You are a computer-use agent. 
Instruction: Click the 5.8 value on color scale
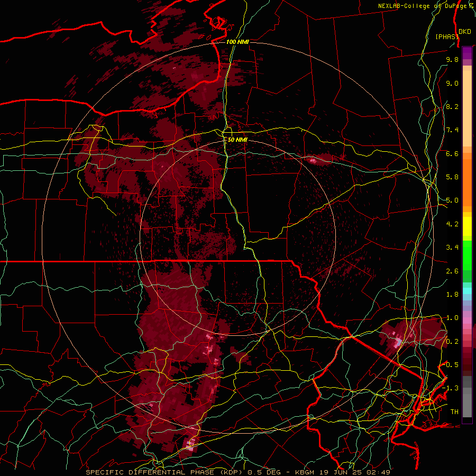click(x=452, y=177)
